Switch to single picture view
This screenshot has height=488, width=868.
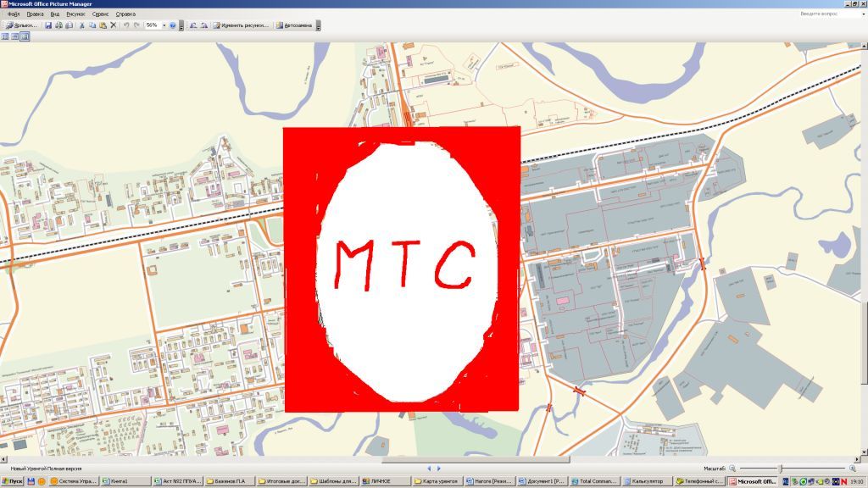25,36
